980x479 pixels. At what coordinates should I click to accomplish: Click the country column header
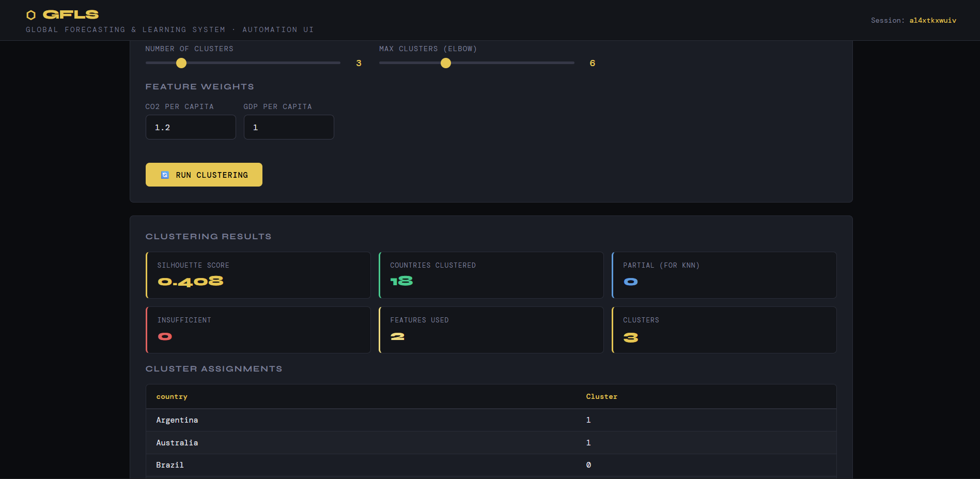pos(172,397)
